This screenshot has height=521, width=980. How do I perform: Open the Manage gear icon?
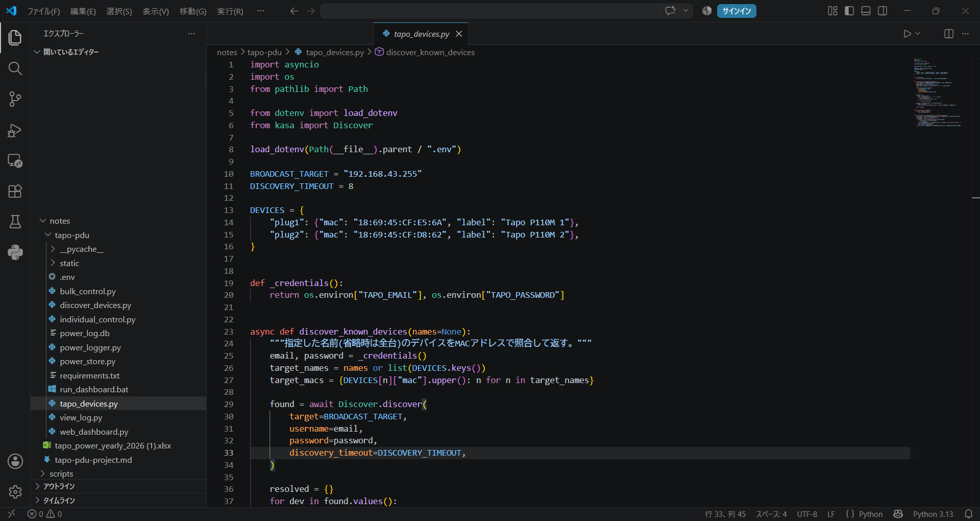pos(15,492)
